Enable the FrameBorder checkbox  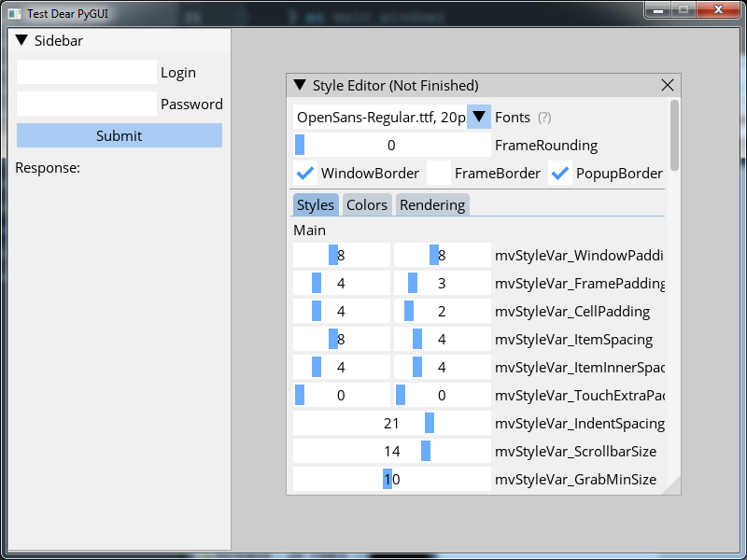point(439,173)
